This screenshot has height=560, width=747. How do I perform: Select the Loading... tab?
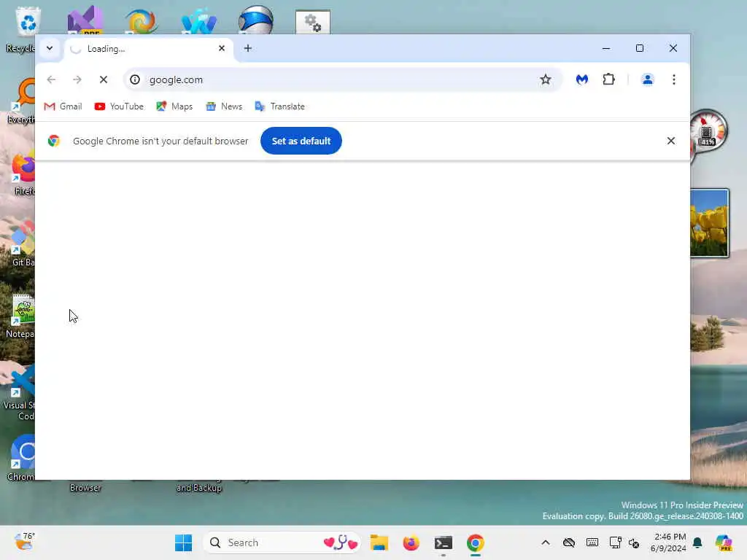(x=148, y=49)
